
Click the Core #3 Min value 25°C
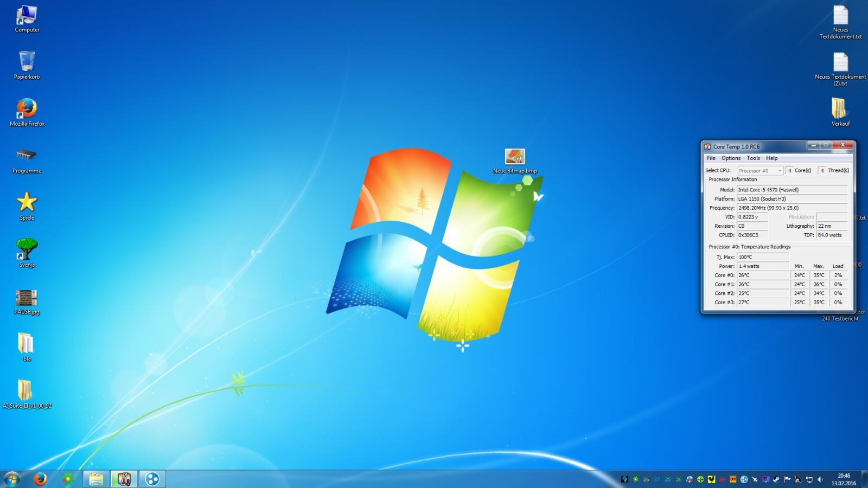pyautogui.click(x=799, y=303)
